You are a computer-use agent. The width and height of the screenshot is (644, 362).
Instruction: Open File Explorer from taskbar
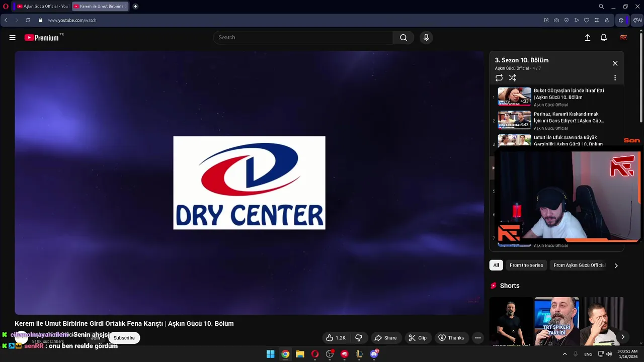(300, 354)
